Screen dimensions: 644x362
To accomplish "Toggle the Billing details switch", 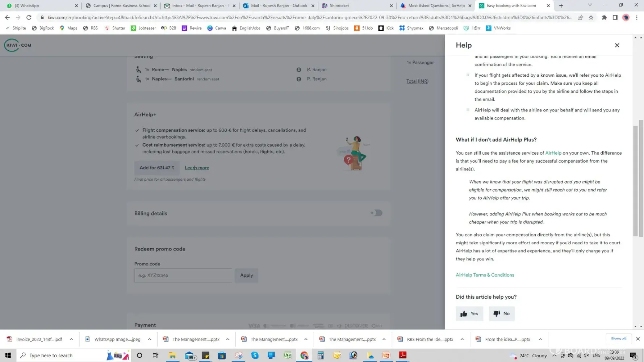I will click(x=376, y=213).
